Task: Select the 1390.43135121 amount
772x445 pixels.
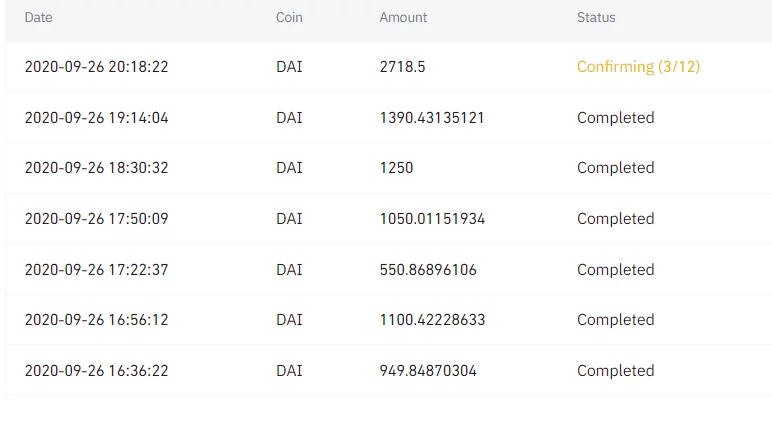Action: pos(432,118)
